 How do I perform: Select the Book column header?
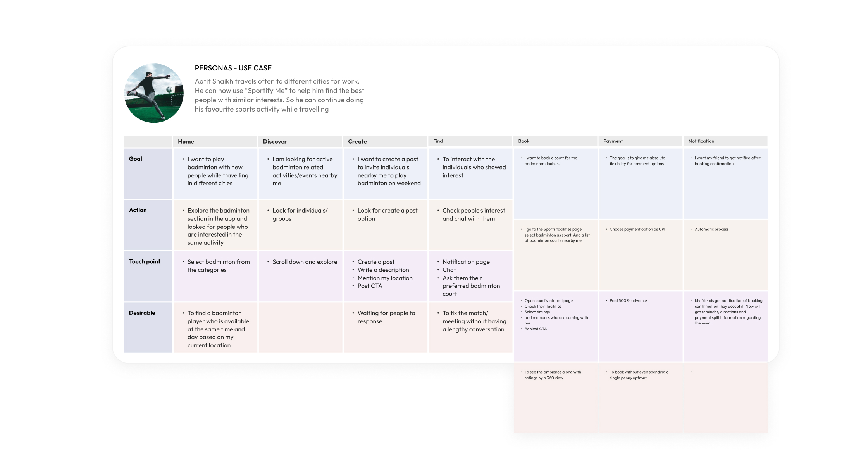(x=524, y=141)
